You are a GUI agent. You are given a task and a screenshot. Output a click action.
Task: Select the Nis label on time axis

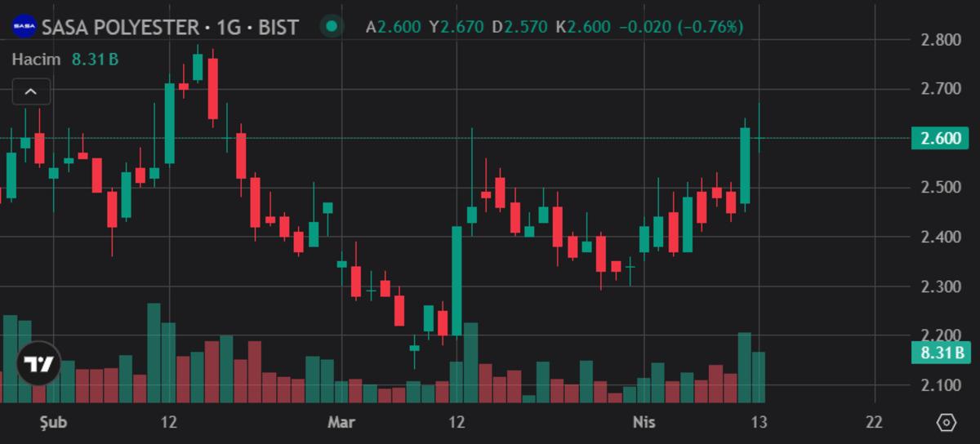coord(644,422)
